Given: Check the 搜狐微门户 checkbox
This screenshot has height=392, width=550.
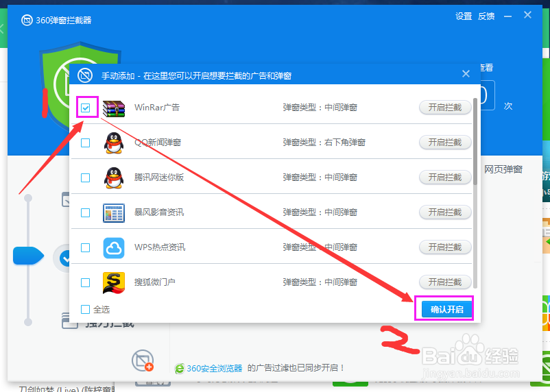Looking at the screenshot, I should click(85, 282).
